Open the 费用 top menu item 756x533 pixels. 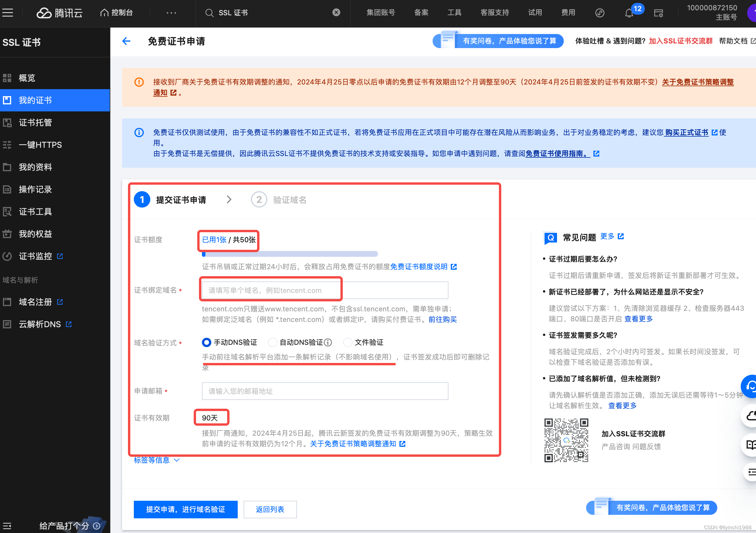(x=568, y=13)
